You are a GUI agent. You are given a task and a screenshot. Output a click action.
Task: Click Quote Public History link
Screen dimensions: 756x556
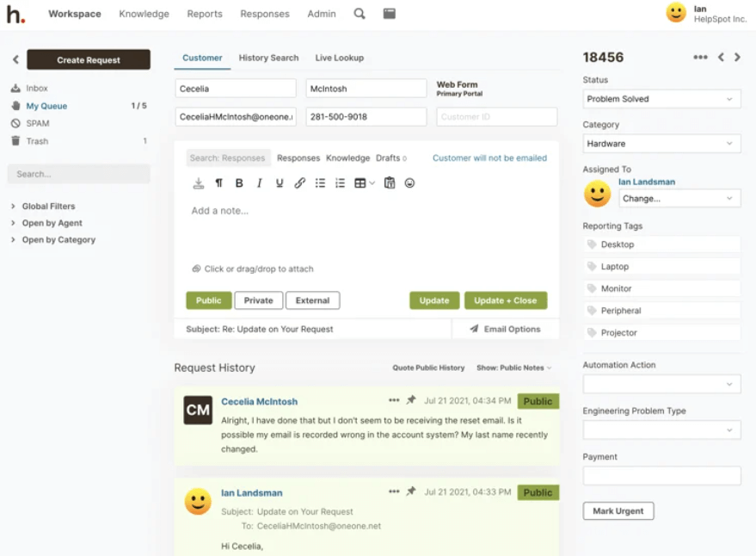click(428, 368)
